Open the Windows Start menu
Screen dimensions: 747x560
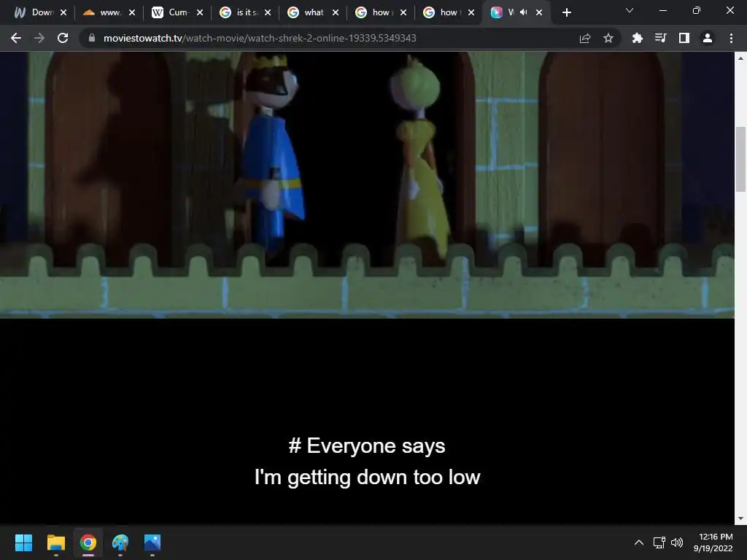[x=23, y=542]
